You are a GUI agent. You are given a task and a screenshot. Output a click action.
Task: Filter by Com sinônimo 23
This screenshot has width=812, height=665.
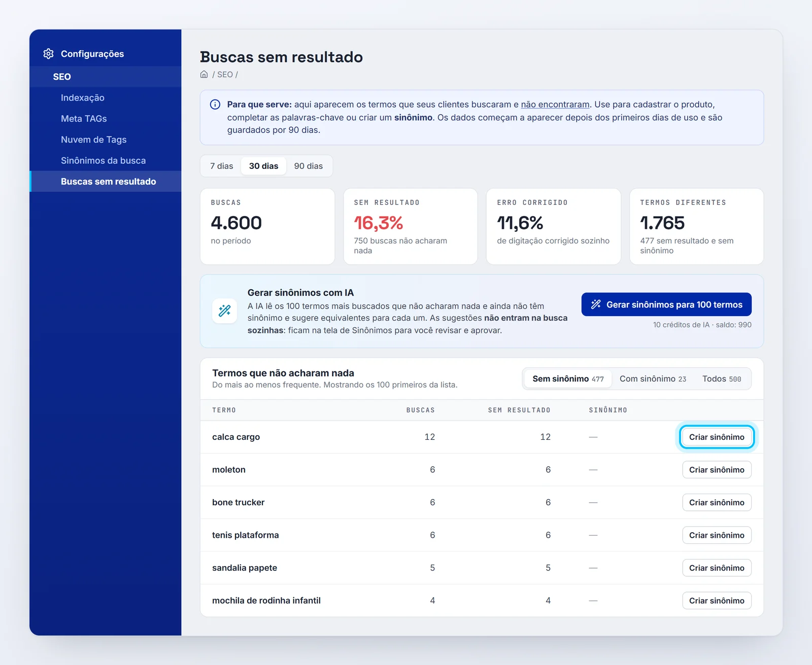(x=653, y=379)
